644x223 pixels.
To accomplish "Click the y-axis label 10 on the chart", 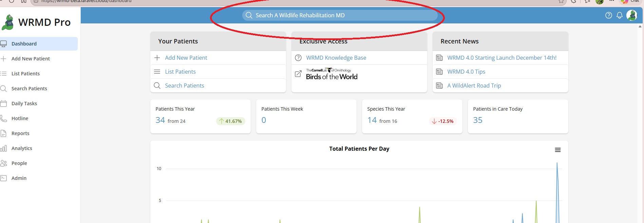I will 159,169.
